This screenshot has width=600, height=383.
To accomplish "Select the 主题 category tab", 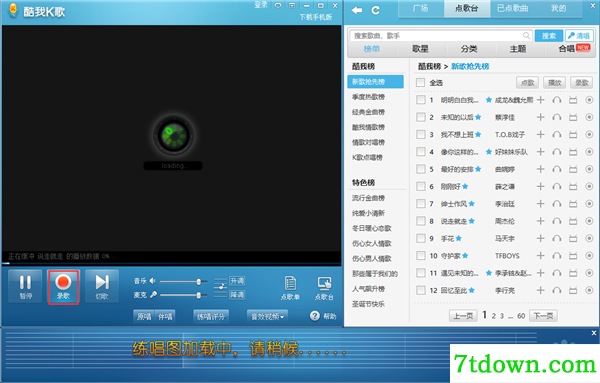I will (518, 49).
